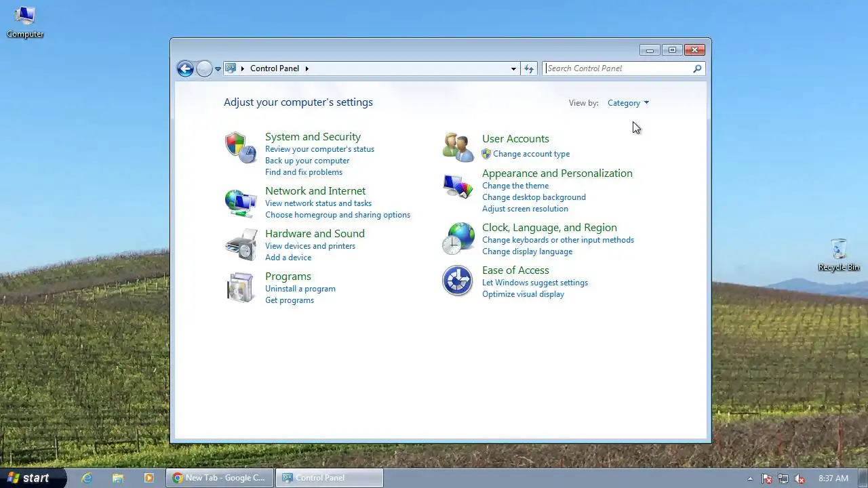Expand the arrow before Control Panel breadcrumb

tap(243, 68)
